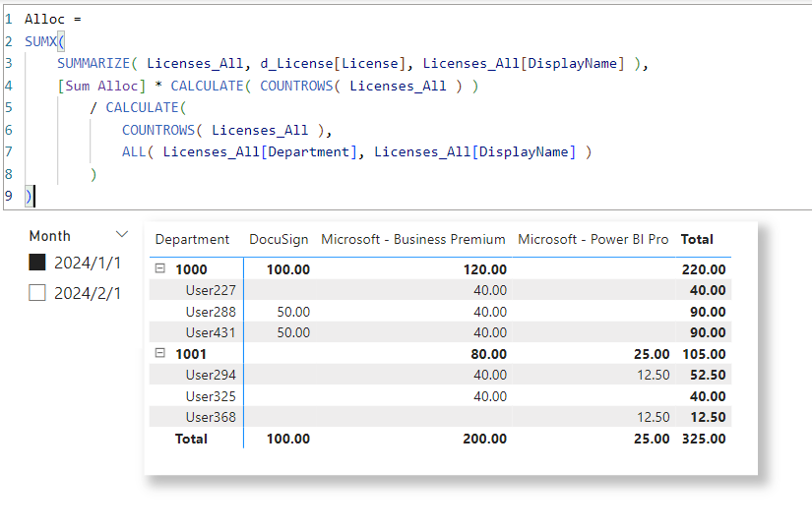Select the User368 row label
The image size is (812, 531).
point(211,417)
